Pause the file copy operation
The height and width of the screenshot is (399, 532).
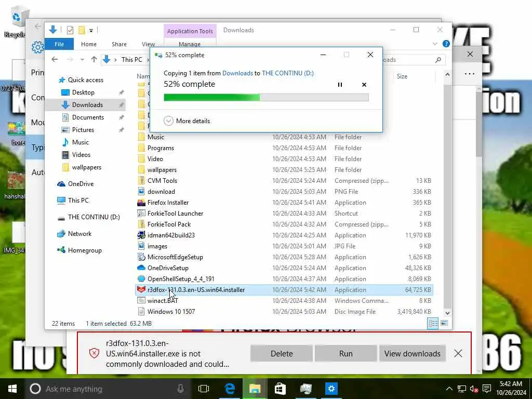pyautogui.click(x=340, y=85)
